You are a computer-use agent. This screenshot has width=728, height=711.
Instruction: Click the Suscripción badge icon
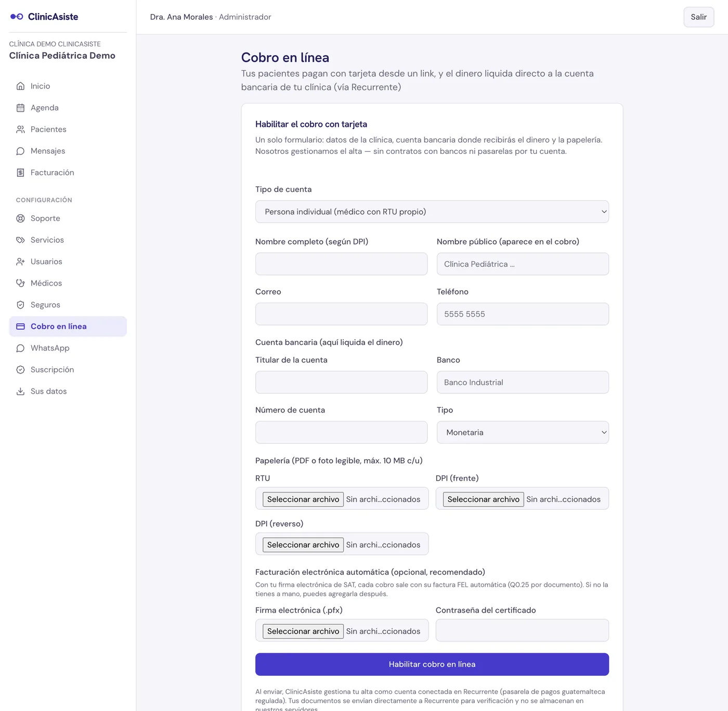(x=20, y=370)
